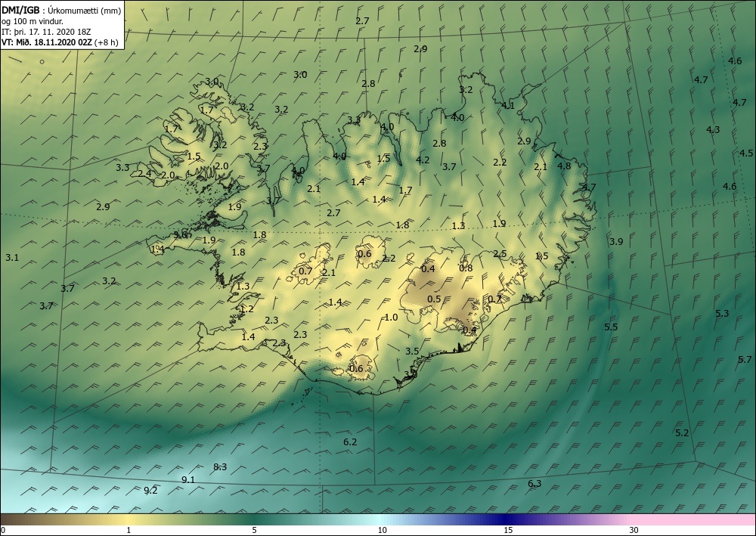Image resolution: width=756 pixels, height=536 pixels.
Task: Click the 3.5 value near the south coast
Action: pos(412,351)
